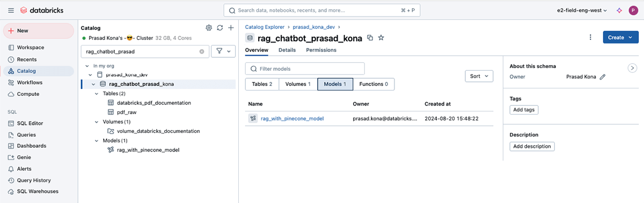Open the rag_with_pinecone_model link
This screenshot has width=644, height=203.
point(292,118)
